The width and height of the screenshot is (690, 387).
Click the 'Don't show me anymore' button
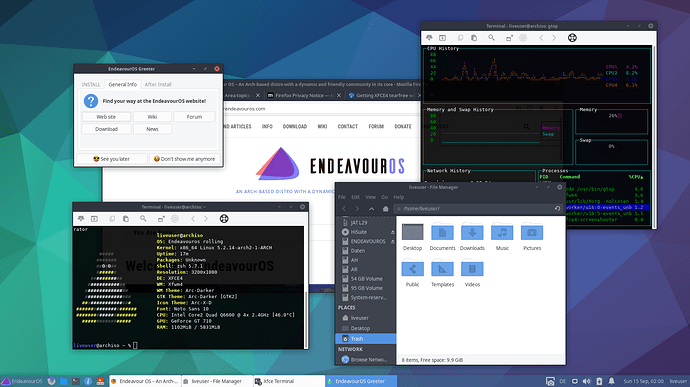(185, 159)
